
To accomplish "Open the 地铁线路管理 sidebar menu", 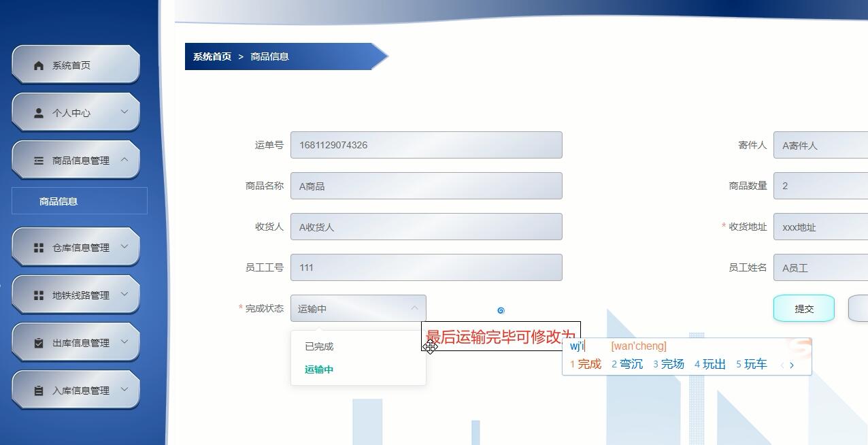I will tap(76, 295).
